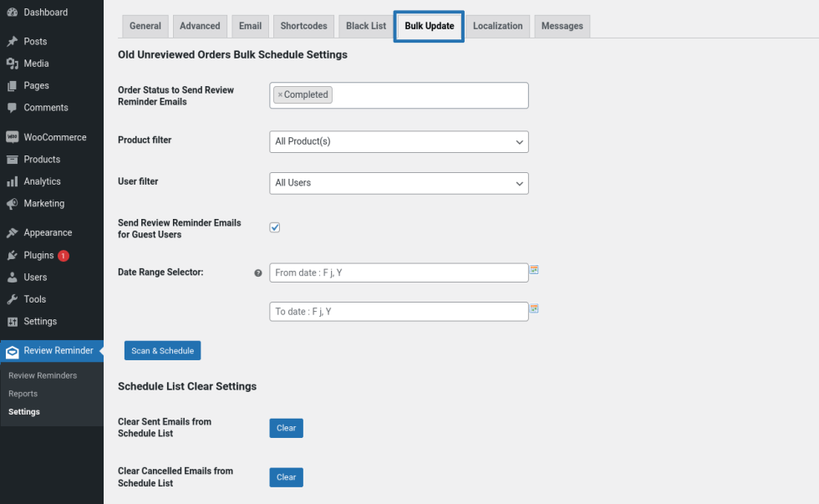Screen dimensions: 819x504
Task: Open the Black List tab
Action: point(366,26)
